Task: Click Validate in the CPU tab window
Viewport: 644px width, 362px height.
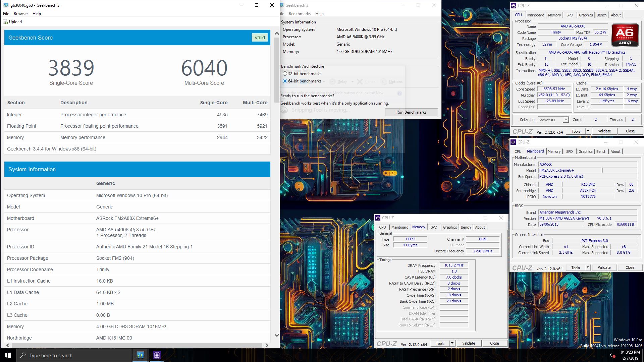Action: click(604, 131)
